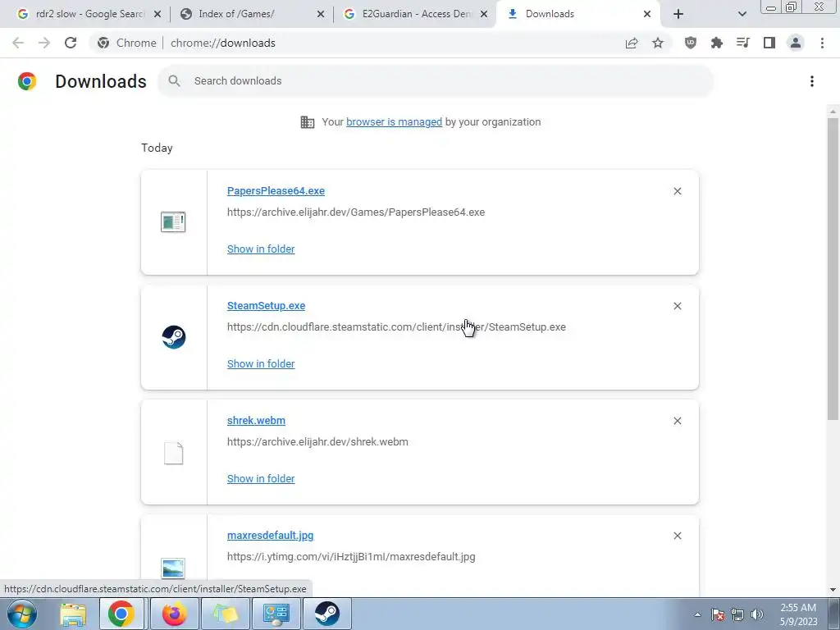This screenshot has width=840, height=630.
Task: Click the Today date heading
Action: pos(157,148)
